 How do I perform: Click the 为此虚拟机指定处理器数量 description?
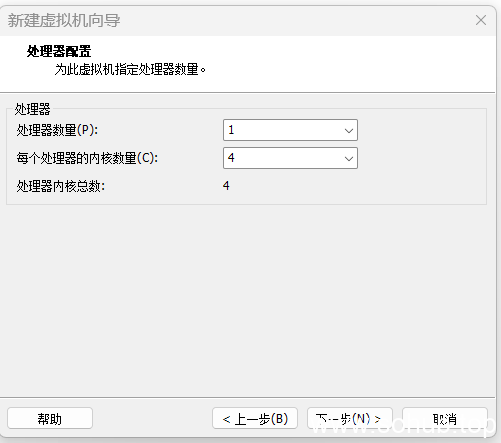tap(130, 69)
